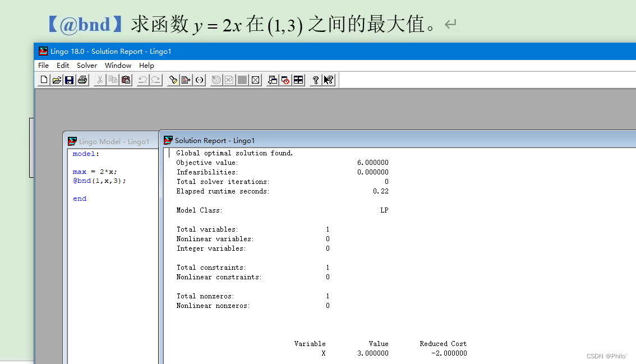Viewport: 636px width, 364px height.
Task: Open Help topics with the question mark
Action: coord(316,80)
